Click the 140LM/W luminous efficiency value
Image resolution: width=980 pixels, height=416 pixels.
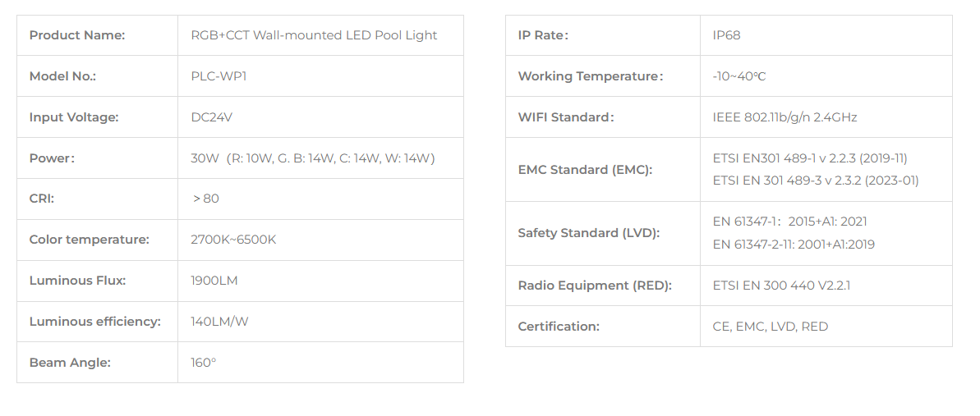(x=219, y=322)
